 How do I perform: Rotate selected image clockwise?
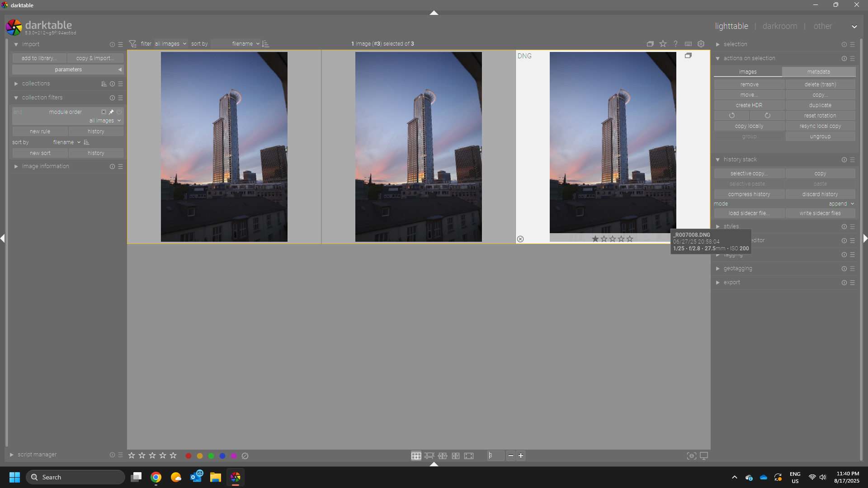[767, 116]
